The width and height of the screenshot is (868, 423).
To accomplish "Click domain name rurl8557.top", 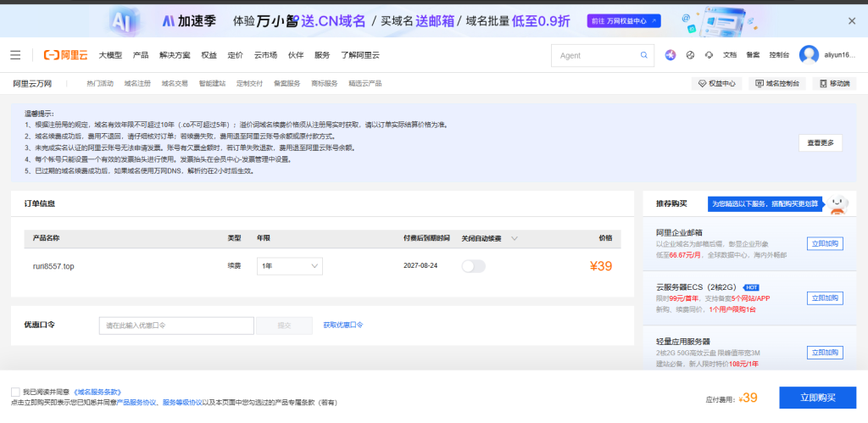I will (x=53, y=266).
